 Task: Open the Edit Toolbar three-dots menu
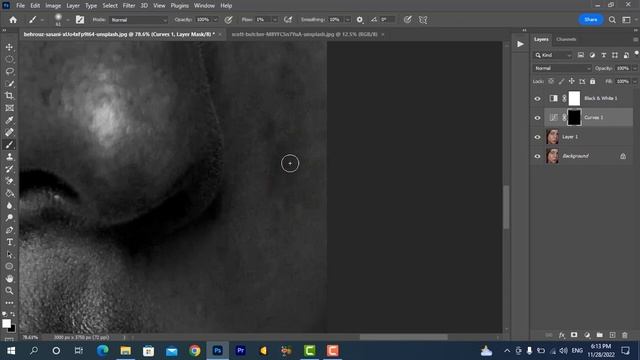tap(9, 303)
